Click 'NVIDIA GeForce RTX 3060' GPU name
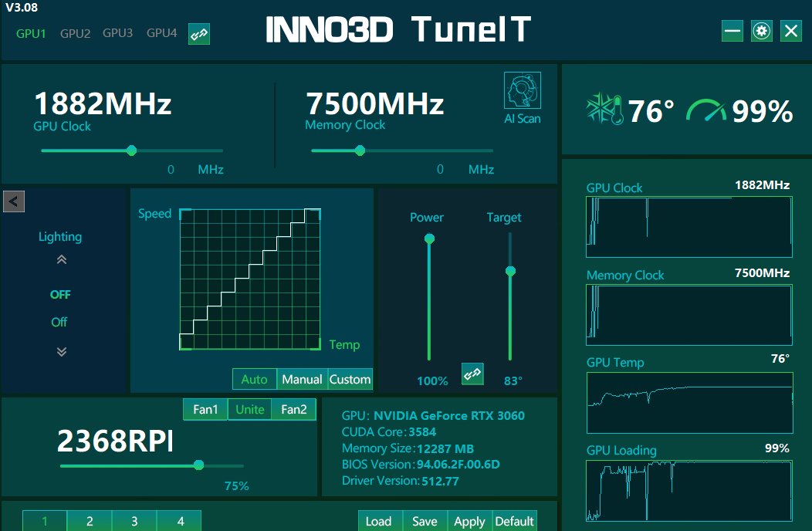 click(x=449, y=415)
